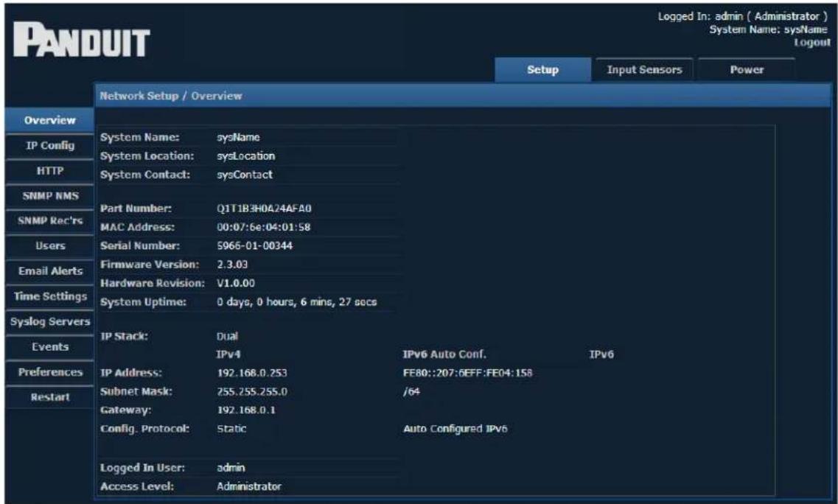Open the Preferences page
Viewport: 838px width, 504px height.
click(x=49, y=372)
